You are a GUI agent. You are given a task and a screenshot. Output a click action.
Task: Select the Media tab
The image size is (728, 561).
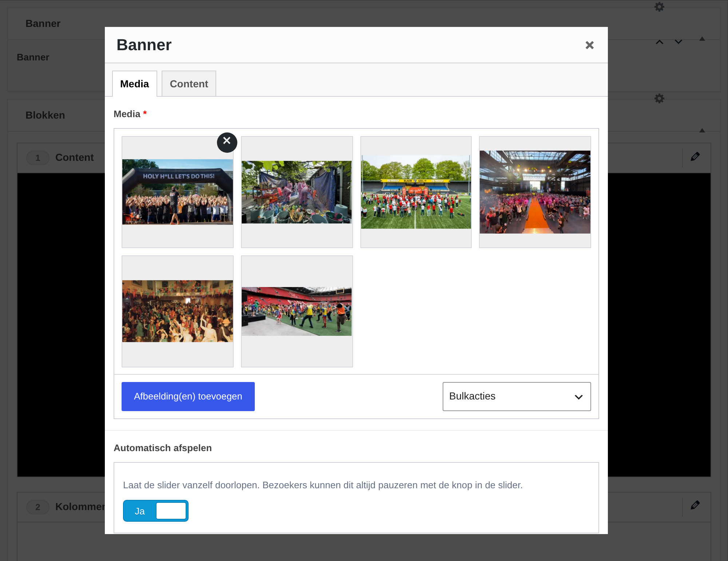[x=135, y=84]
